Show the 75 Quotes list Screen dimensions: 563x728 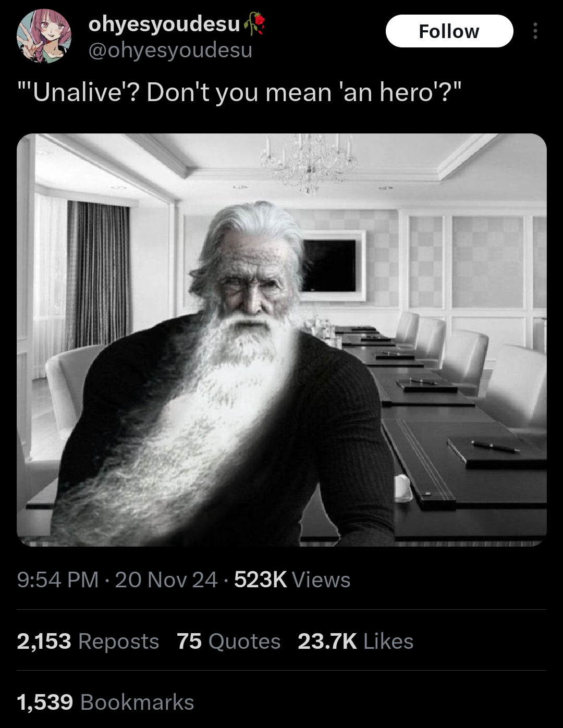click(228, 641)
